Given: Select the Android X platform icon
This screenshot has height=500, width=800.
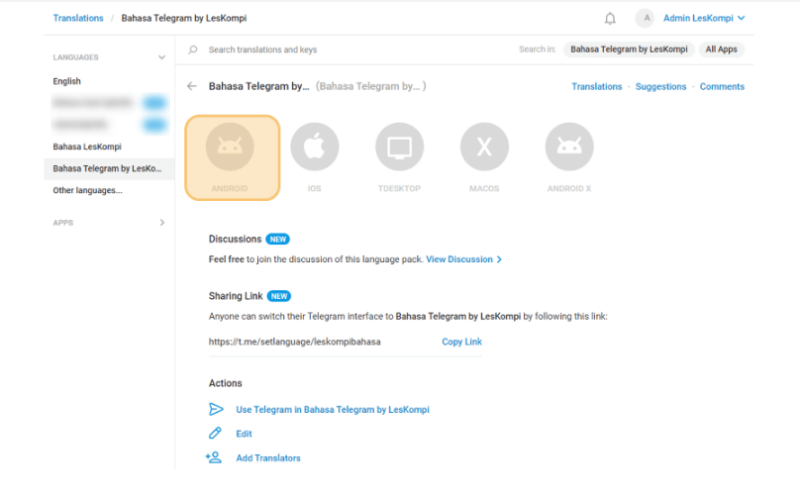Looking at the screenshot, I should tap(569, 147).
